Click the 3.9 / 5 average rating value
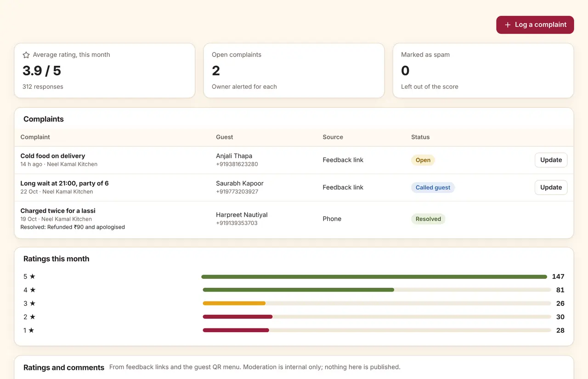 pyautogui.click(x=42, y=71)
